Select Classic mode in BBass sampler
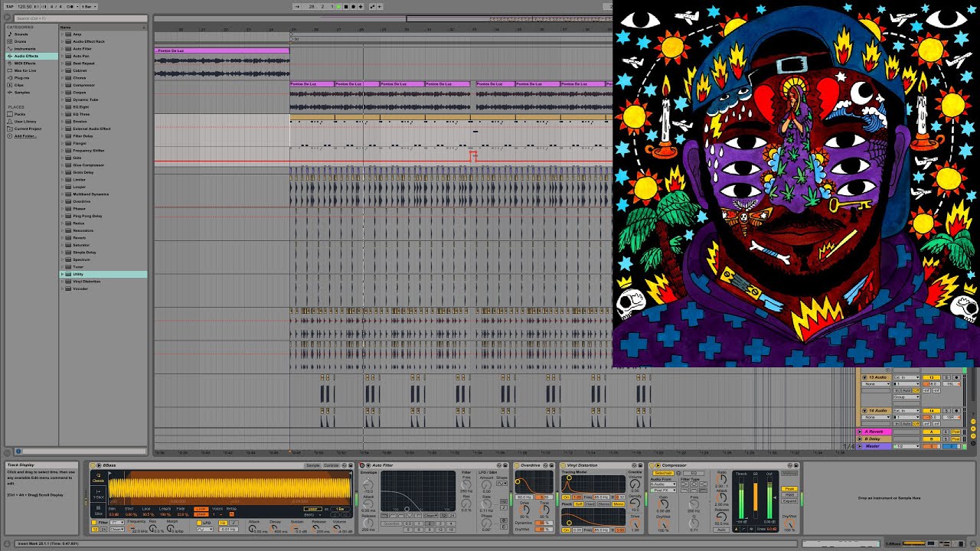 [x=98, y=478]
